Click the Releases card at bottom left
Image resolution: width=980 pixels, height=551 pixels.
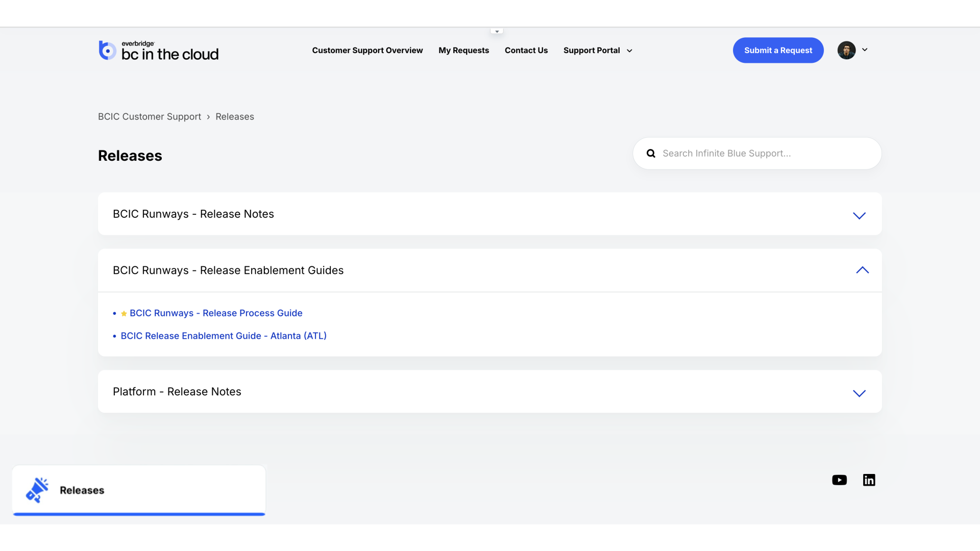[139, 490]
